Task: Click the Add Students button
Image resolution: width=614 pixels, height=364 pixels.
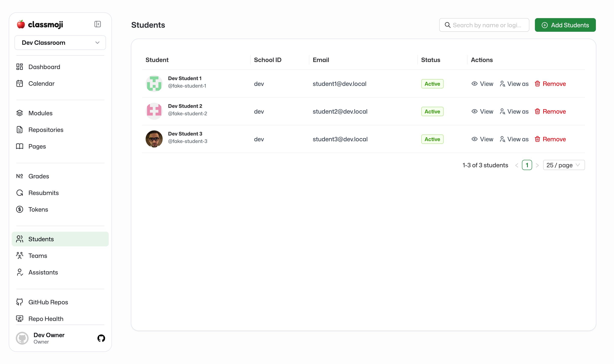Action: 565,25
